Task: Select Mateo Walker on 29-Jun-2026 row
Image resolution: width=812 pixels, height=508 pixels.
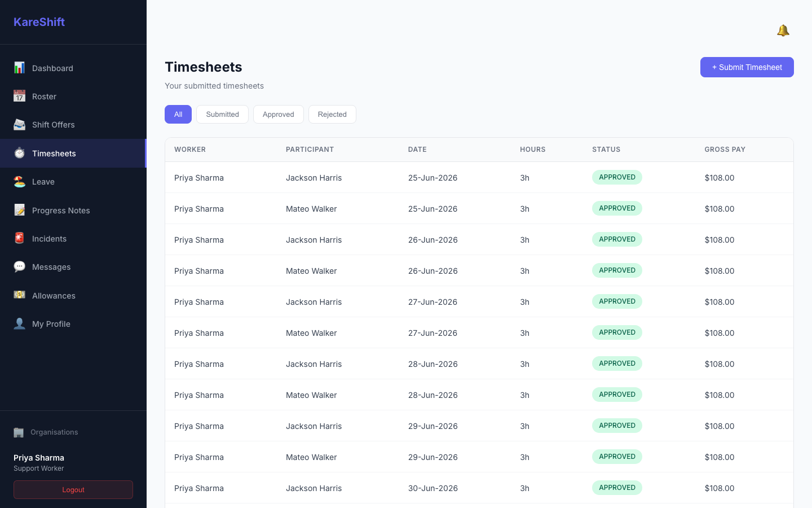Action: 479,457
